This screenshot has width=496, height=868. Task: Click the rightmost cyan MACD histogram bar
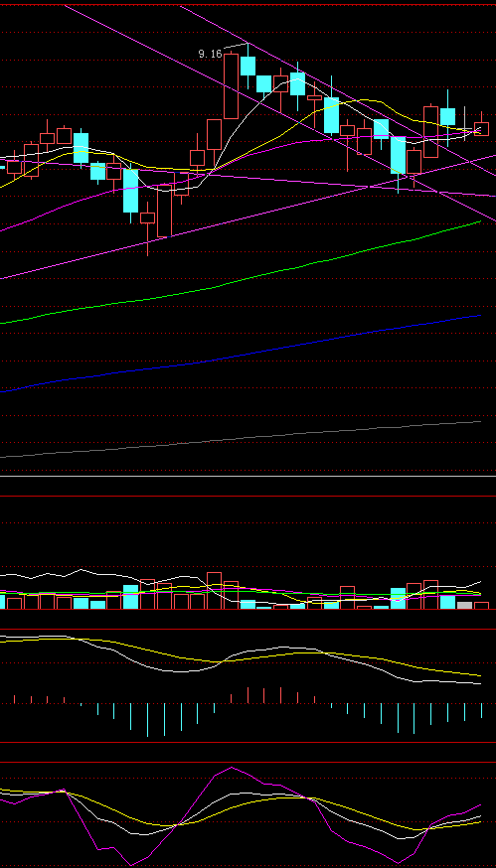coord(481,711)
